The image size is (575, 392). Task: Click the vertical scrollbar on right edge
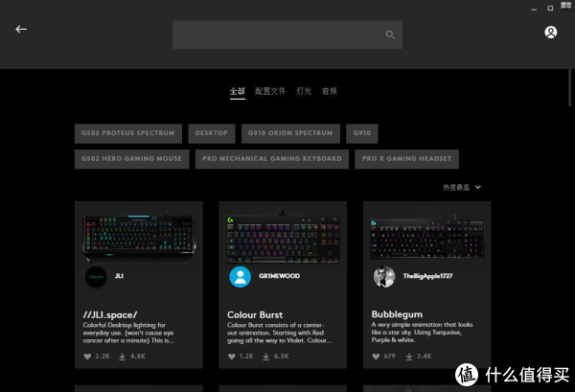coord(569,88)
